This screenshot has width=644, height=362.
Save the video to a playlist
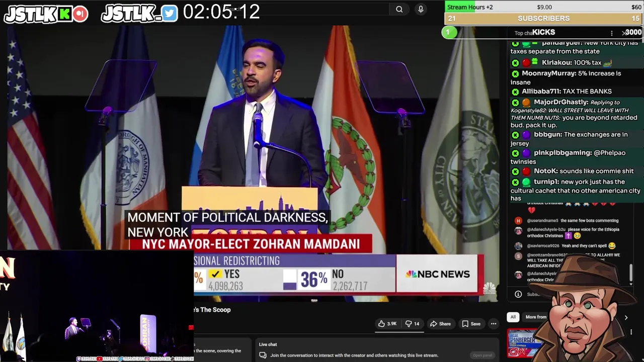click(471, 324)
